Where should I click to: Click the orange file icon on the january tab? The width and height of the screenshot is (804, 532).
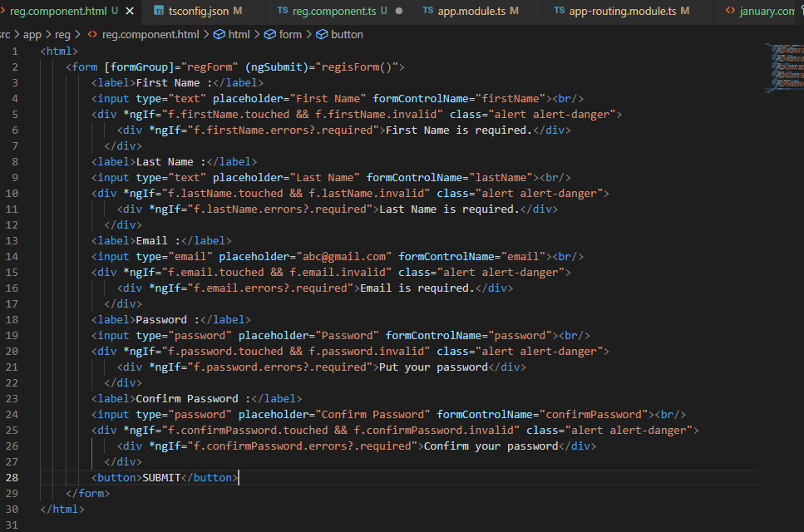coord(732,12)
